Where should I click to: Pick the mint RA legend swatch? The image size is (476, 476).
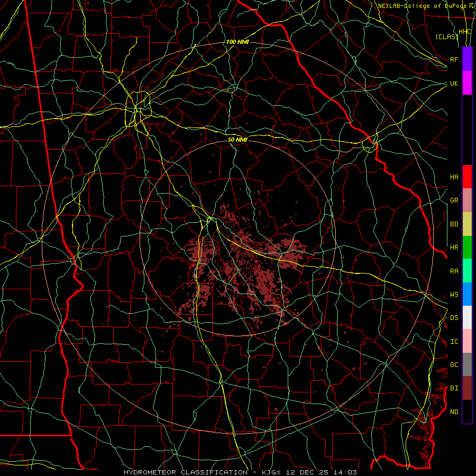(467, 271)
